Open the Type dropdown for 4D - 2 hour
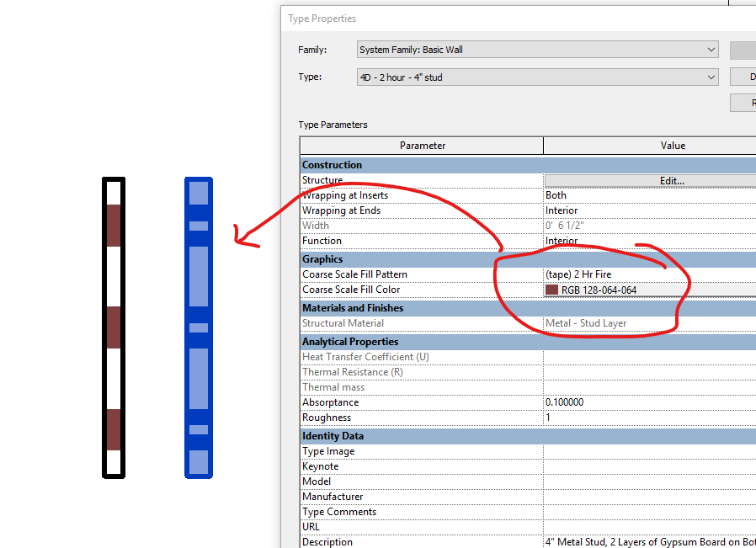This screenshot has width=756, height=548. [x=538, y=77]
